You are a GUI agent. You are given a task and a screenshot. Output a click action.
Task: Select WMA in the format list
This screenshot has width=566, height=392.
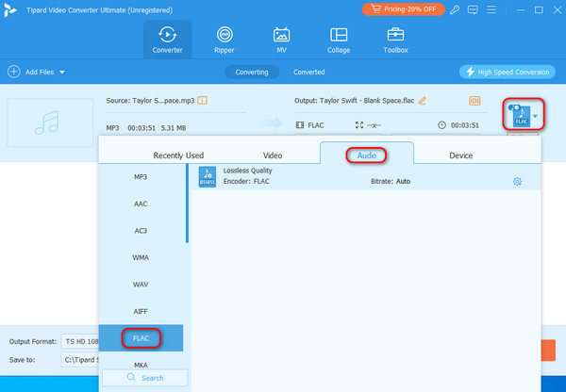click(x=141, y=257)
